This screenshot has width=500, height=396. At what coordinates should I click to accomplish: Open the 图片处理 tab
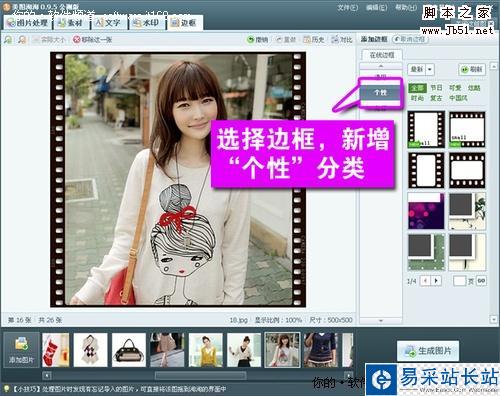(27, 23)
